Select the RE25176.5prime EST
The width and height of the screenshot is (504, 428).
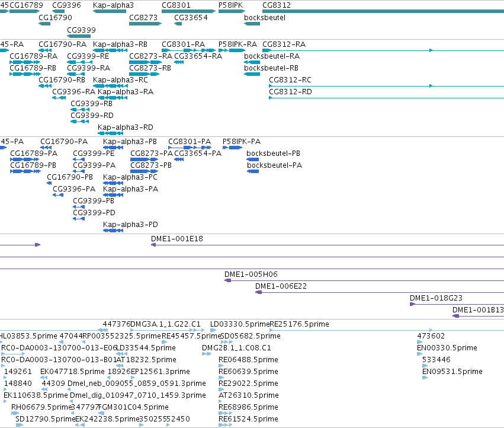(x=387, y=330)
